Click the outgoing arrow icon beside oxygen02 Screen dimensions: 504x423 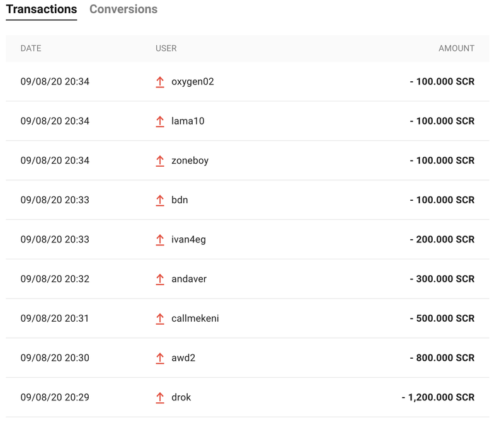pyautogui.click(x=160, y=82)
